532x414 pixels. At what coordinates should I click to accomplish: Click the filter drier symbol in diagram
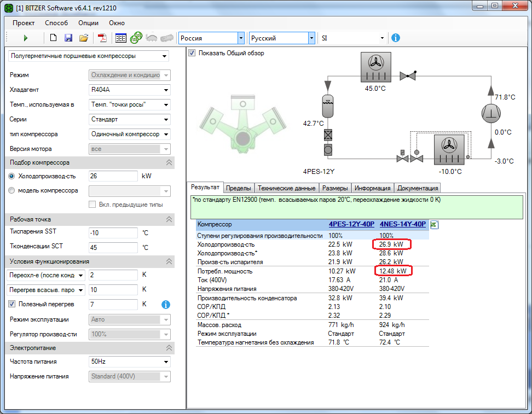pyautogui.click(x=328, y=135)
